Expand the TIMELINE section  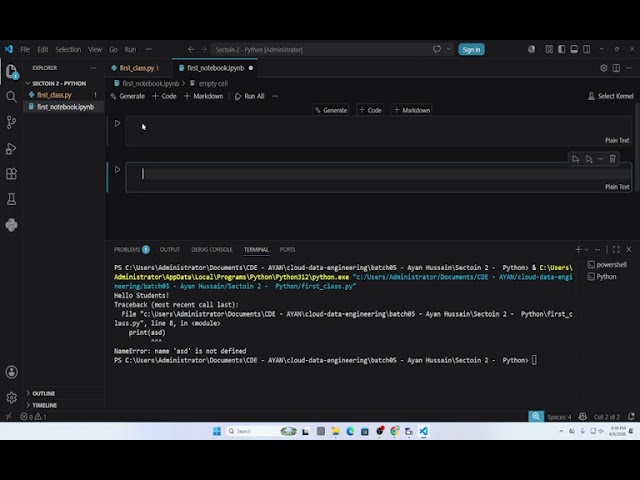click(x=42, y=405)
